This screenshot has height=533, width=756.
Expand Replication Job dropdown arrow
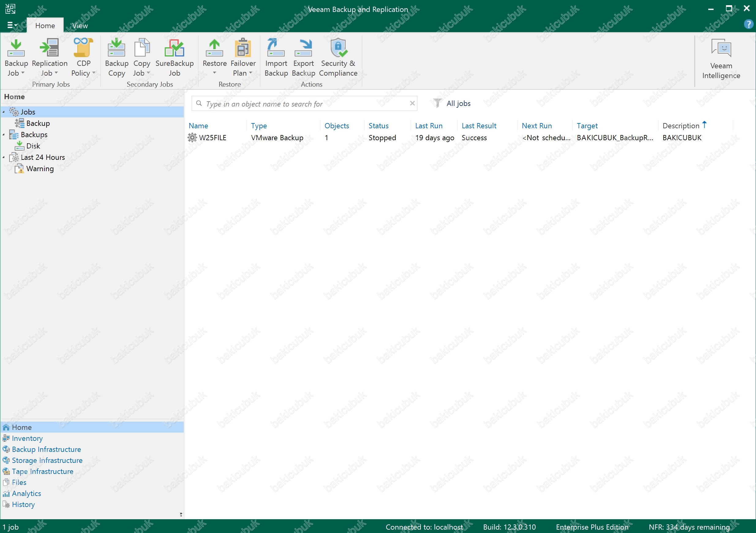56,73
